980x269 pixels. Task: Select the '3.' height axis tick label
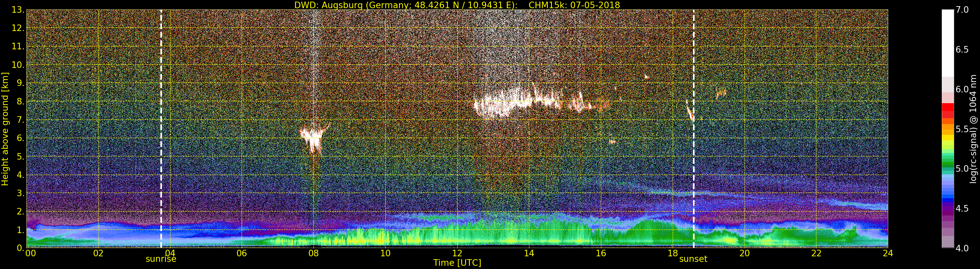tap(21, 193)
